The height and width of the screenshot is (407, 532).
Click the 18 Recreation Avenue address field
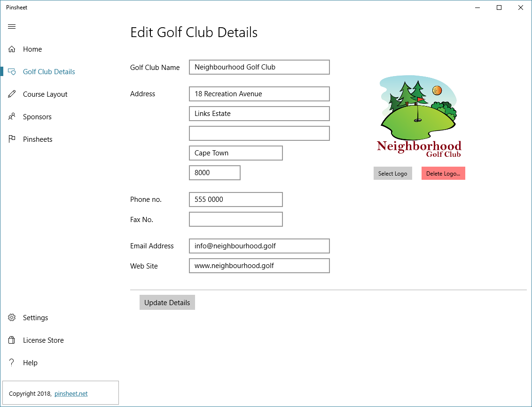pyautogui.click(x=259, y=94)
